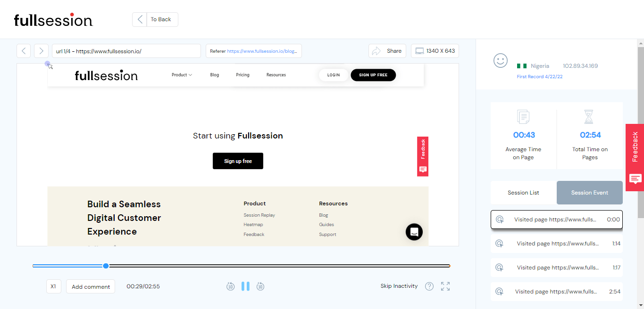Rewind 10 seconds
The height and width of the screenshot is (309, 644).
point(230,286)
